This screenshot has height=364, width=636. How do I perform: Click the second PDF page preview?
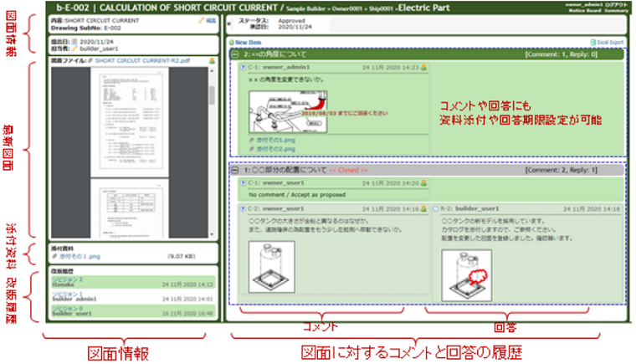click(x=130, y=208)
